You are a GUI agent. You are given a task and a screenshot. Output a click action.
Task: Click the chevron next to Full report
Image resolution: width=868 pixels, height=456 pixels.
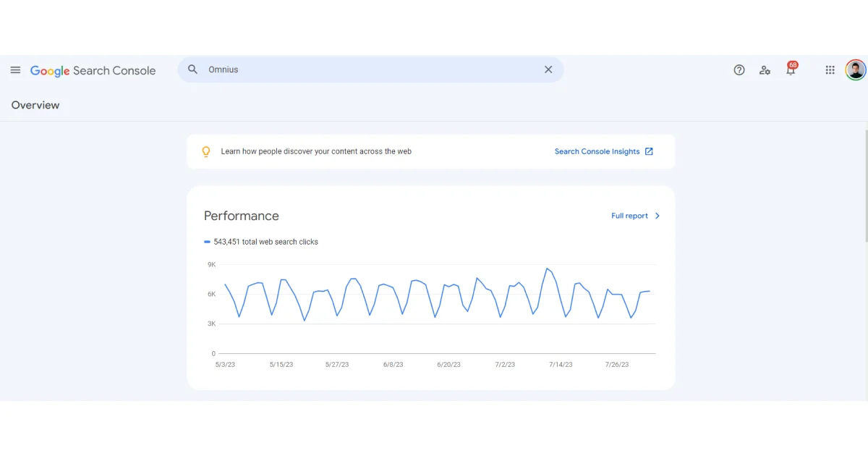tap(657, 216)
